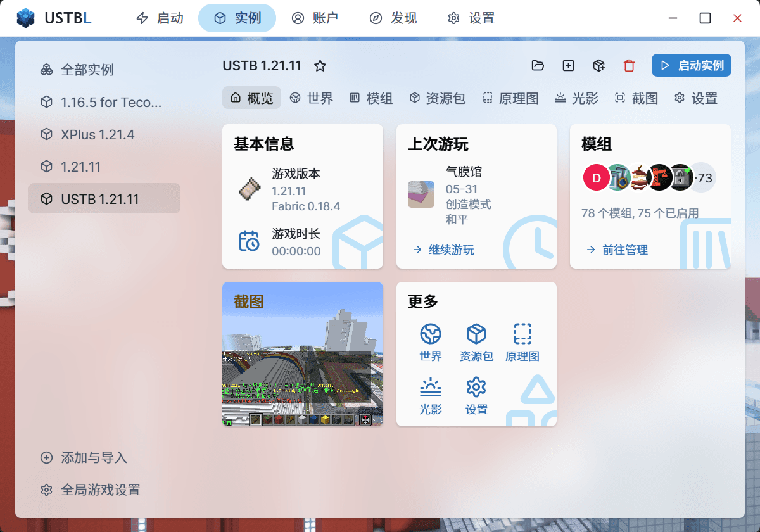The width and height of the screenshot is (760, 532).
Task: Open 光影 icon in 更多 card
Action: pos(431,396)
